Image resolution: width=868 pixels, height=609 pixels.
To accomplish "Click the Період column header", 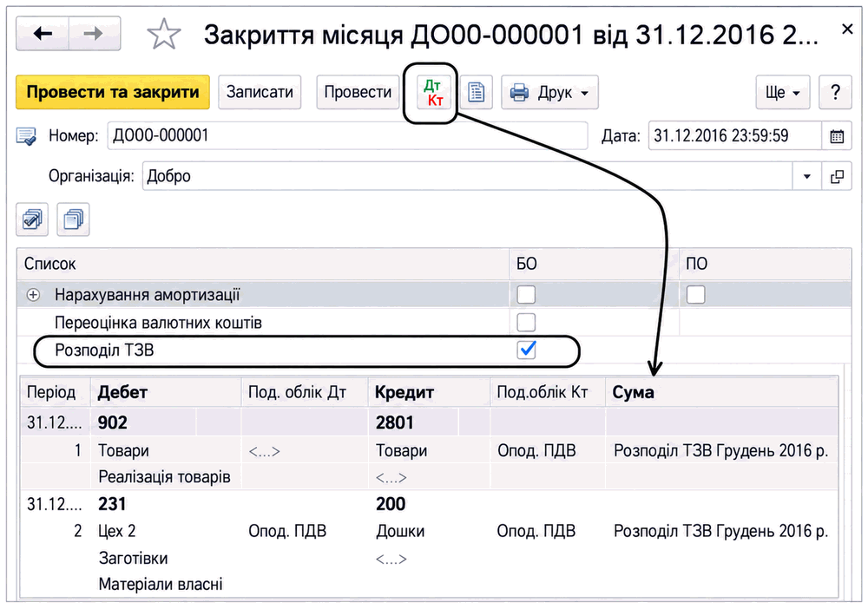I will 56,392.
